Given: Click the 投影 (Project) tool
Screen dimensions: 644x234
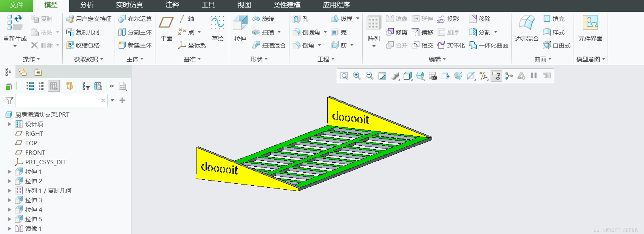Looking at the screenshot, I should click(448, 19).
